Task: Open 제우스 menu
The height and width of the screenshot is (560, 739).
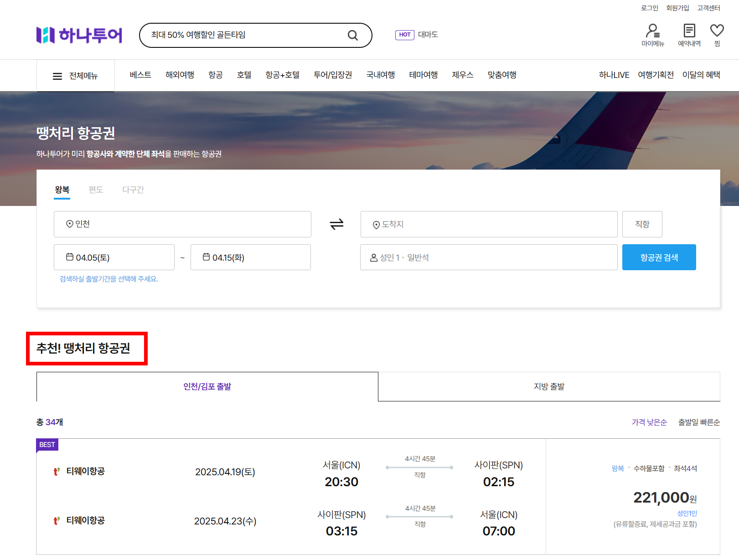Action: click(463, 75)
